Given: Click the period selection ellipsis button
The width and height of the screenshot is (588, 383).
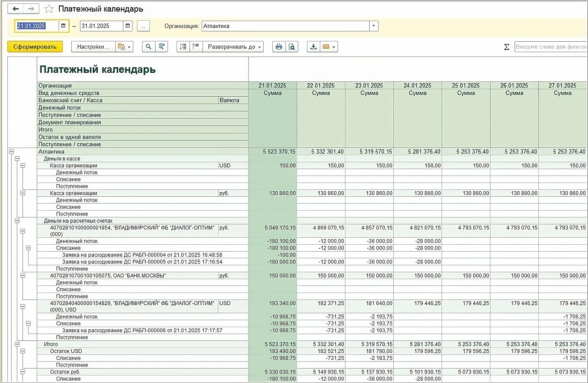Looking at the screenshot, I should [x=143, y=26].
